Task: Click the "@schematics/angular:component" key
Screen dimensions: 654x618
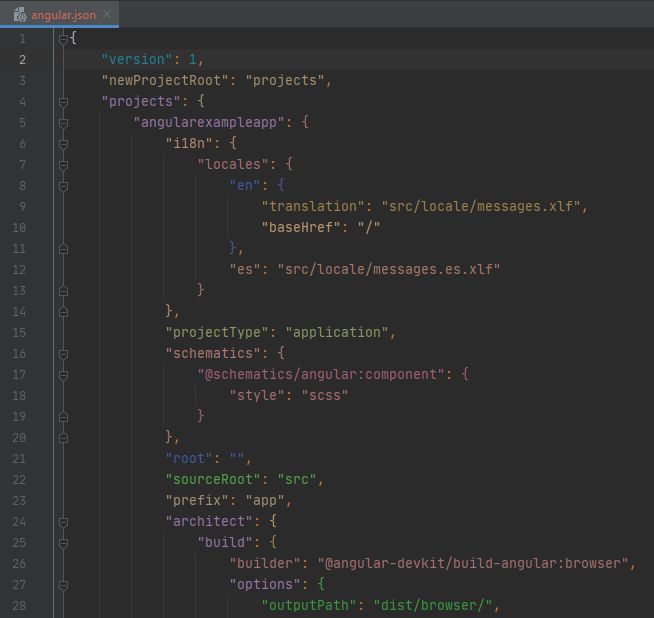Action: tap(321, 374)
